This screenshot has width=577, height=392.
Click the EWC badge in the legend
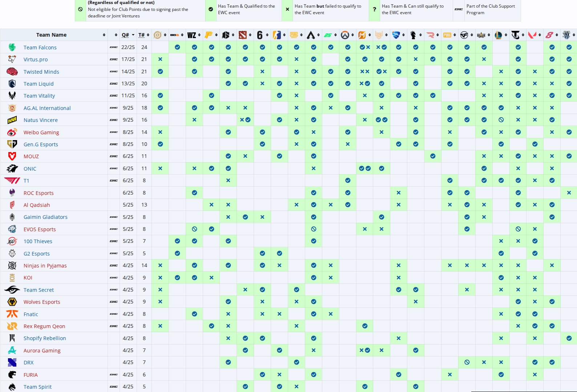coord(459,9)
